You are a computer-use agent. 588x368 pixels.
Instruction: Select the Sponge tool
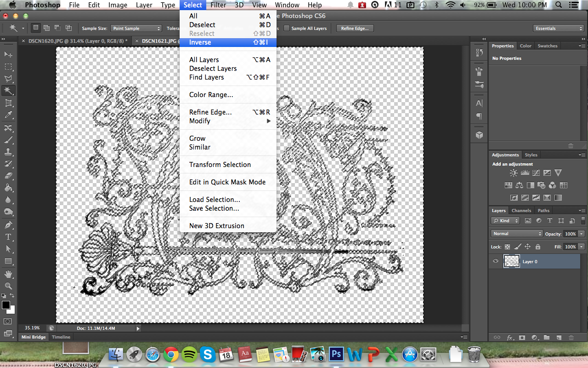(x=8, y=212)
